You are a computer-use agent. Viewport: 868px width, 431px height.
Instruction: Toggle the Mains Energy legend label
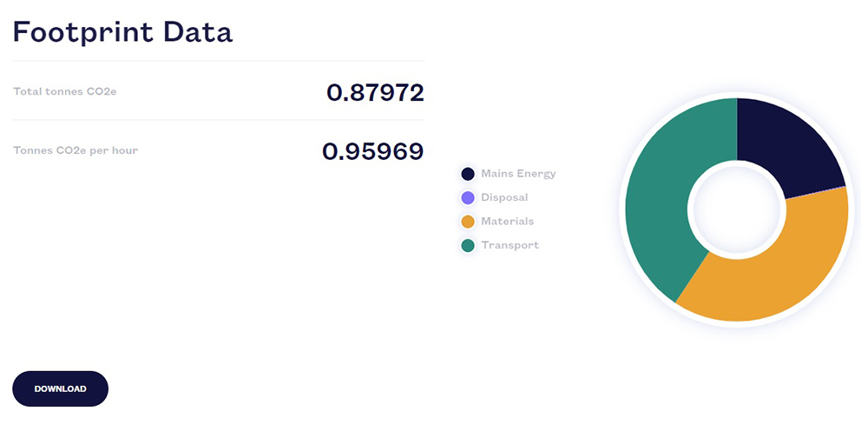[518, 174]
